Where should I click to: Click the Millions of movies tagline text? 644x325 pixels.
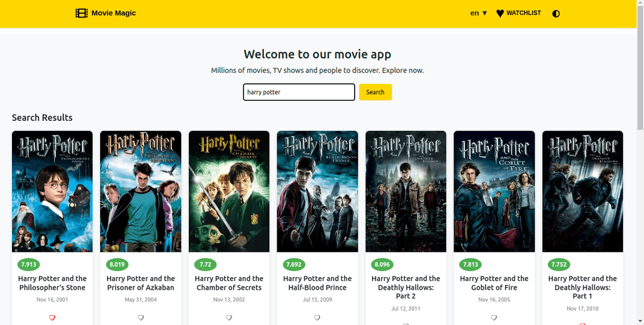click(318, 71)
